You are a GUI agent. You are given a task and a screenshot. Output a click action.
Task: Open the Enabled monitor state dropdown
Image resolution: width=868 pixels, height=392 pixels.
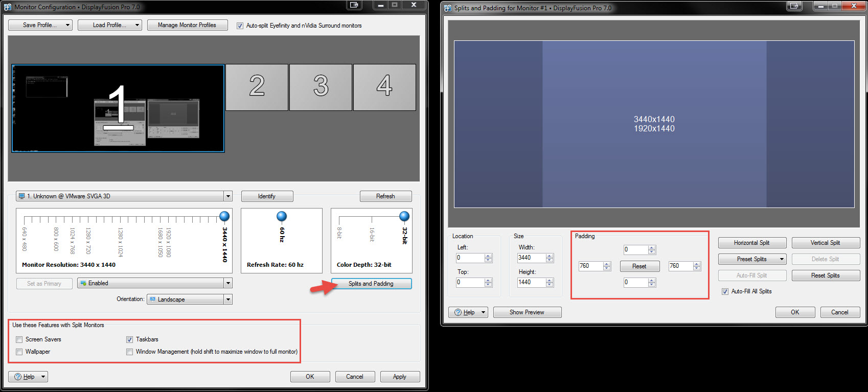click(155, 283)
